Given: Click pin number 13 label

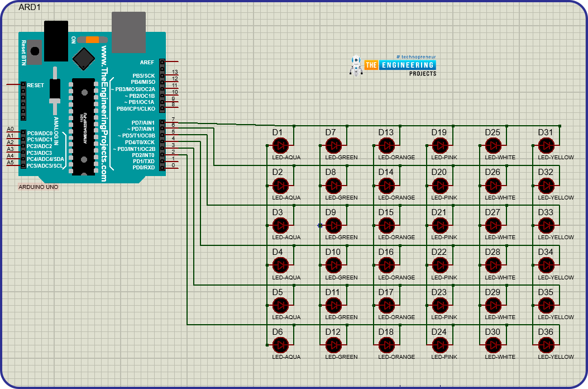Looking at the screenshot, I should point(175,72).
